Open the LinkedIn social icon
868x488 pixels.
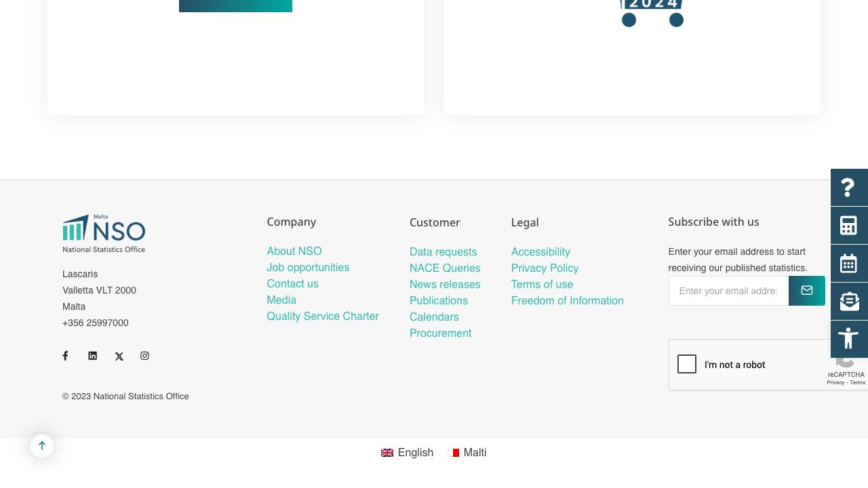(x=92, y=356)
